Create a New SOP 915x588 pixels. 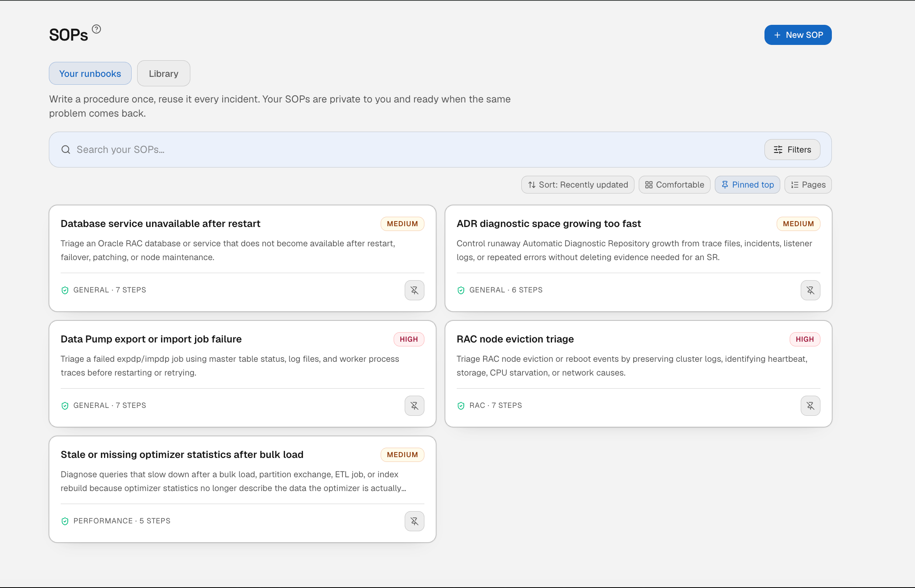coord(798,35)
